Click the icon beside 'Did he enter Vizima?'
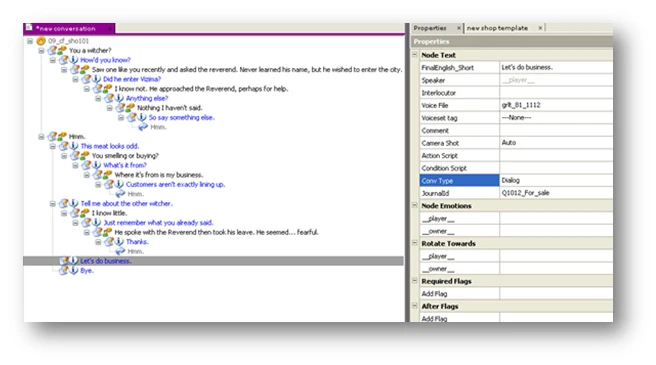 point(91,79)
